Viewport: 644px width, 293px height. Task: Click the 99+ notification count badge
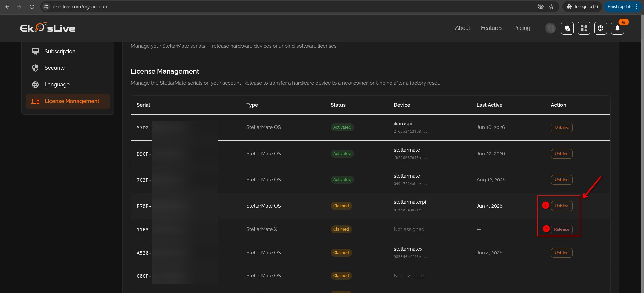(623, 22)
